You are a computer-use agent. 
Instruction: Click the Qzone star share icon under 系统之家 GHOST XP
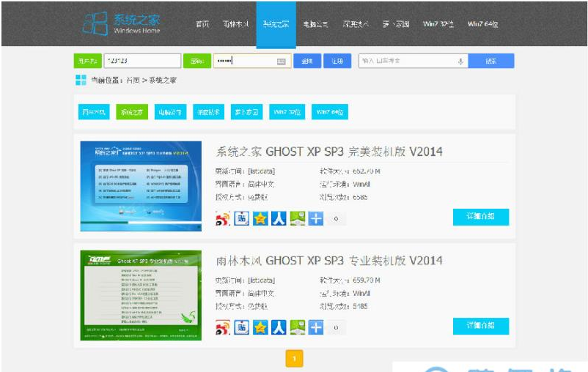[x=260, y=218]
